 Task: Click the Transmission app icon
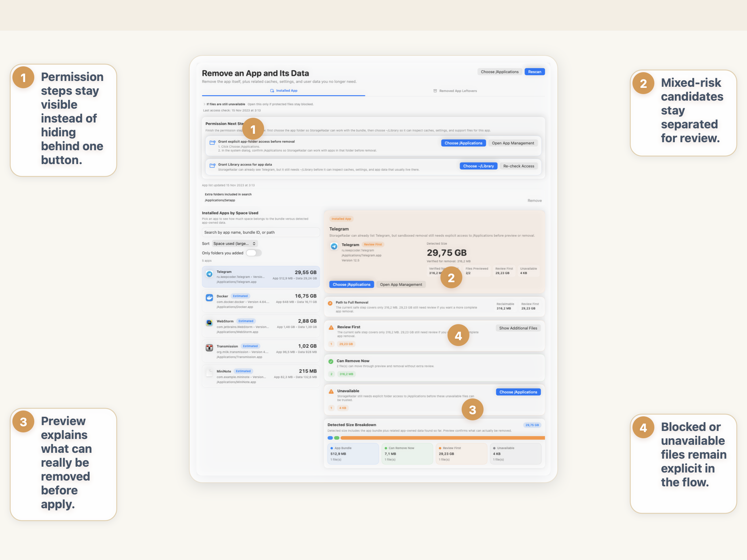[209, 348]
